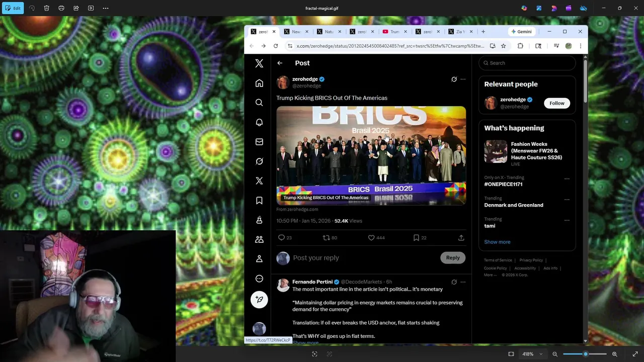Image resolution: width=644 pixels, height=362 pixels.
Task: Click the Reply button
Action: click(x=452, y=258)
